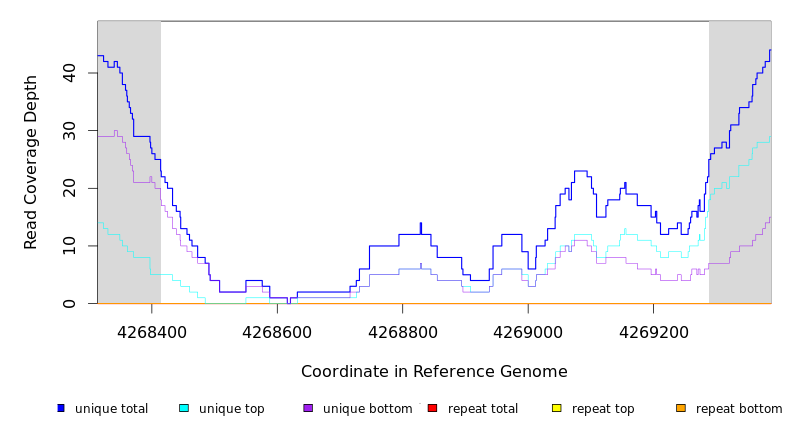This screenshot has width=792, height=432.
Task: Click the 'Coordinate in Reference Genome' axis title
Action: pyautogui.click(x=434, y=372)
